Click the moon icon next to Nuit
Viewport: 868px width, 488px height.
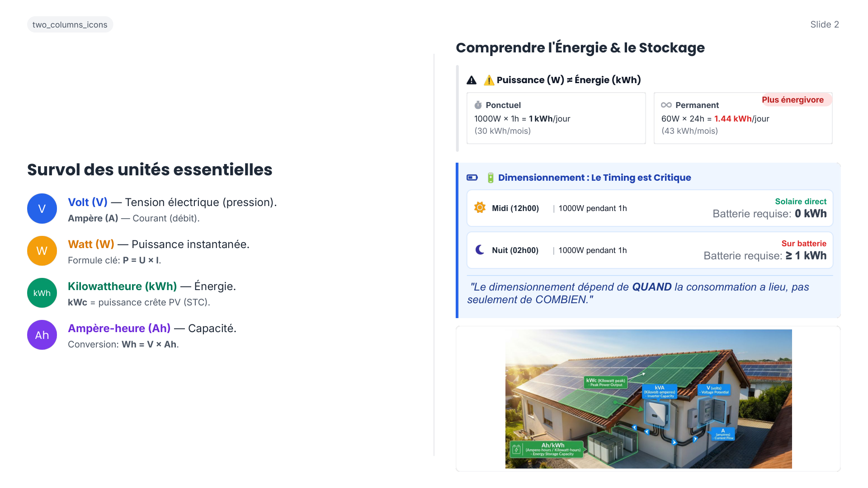tap(480, 250)
